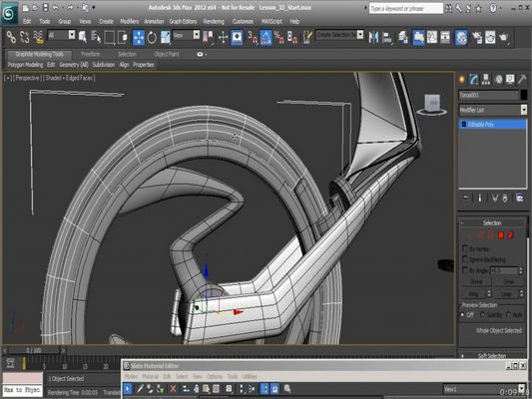Click the ViewCube in the viewport

[432, 105]
